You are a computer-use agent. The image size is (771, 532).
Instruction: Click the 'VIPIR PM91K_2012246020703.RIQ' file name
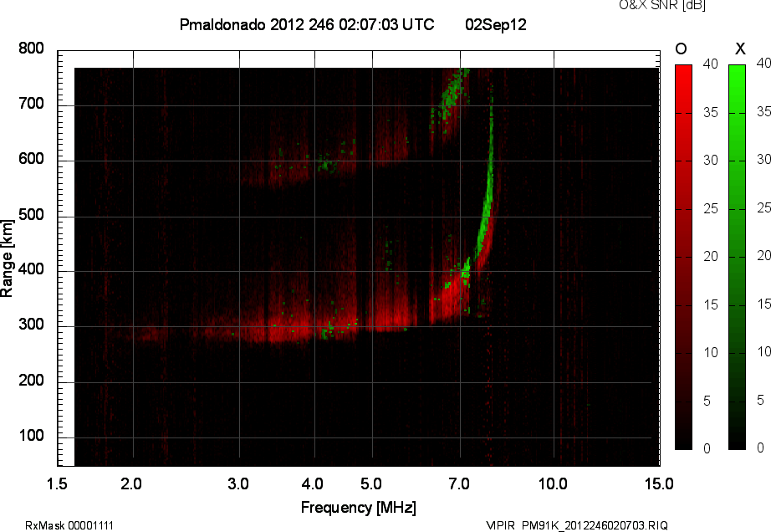[577, 525]
